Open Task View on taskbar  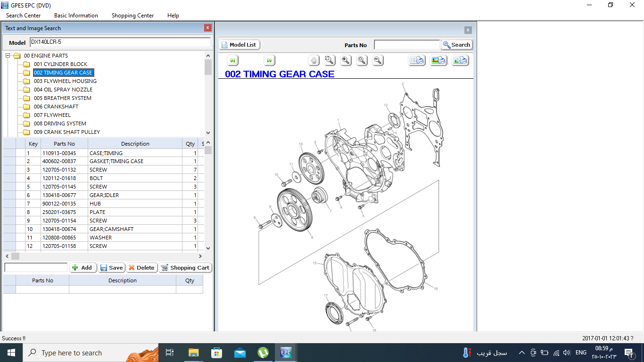click(170, 353)
